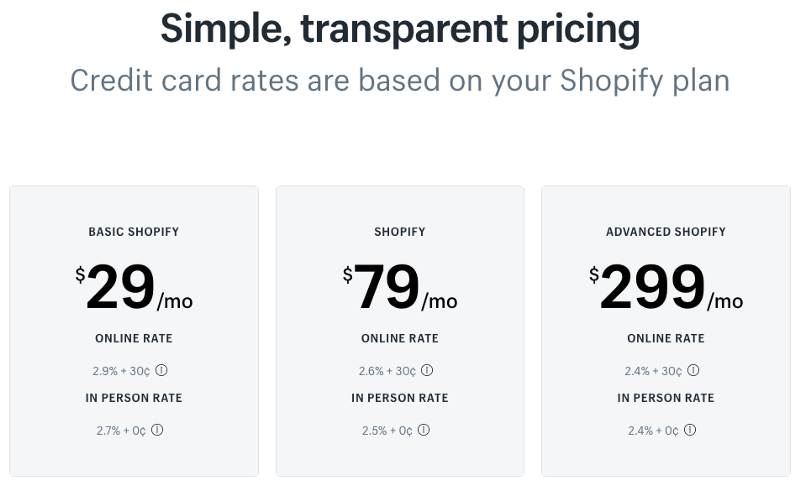Open info icon beside Basic Shopify online rate

[162, 370]
